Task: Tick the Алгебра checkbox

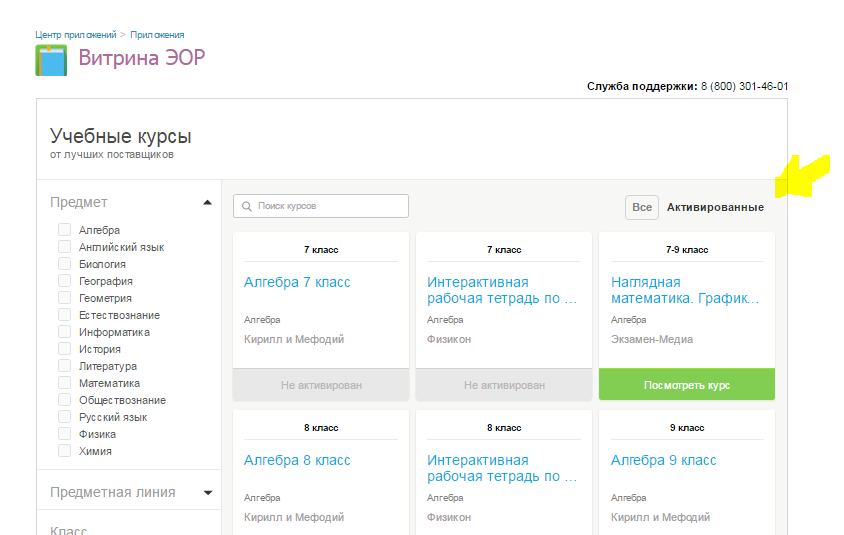Action: point(65,230)
